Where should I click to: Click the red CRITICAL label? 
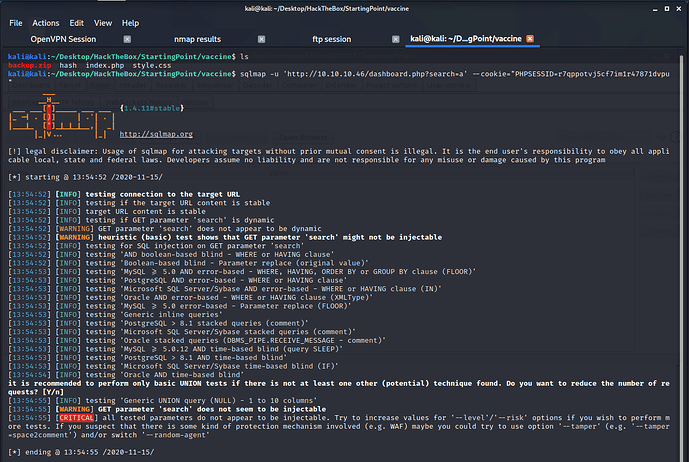tap(76, 418)
